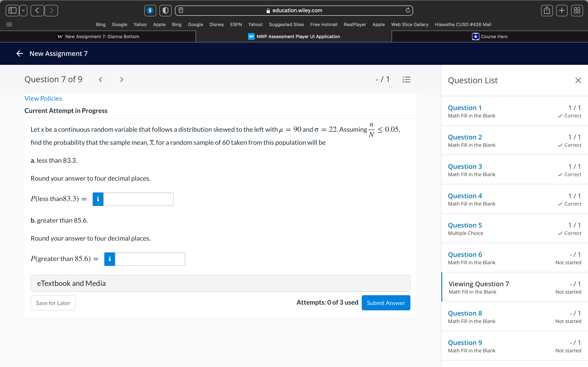Click the Reader view icon
The height and width of the screenshot is (367, 588).
pyautogui.click(x=181, y=10)
